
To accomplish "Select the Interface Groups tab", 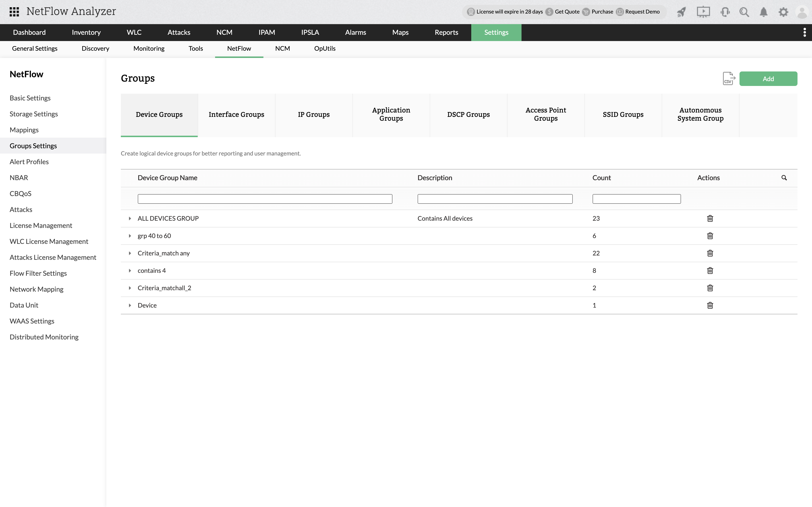I will [236, 114].
